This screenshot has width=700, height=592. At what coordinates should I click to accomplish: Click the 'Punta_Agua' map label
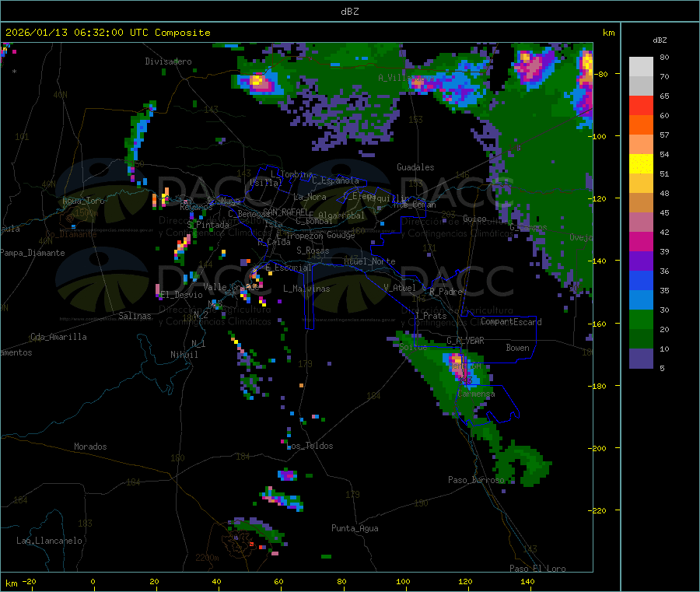point(355,528)
